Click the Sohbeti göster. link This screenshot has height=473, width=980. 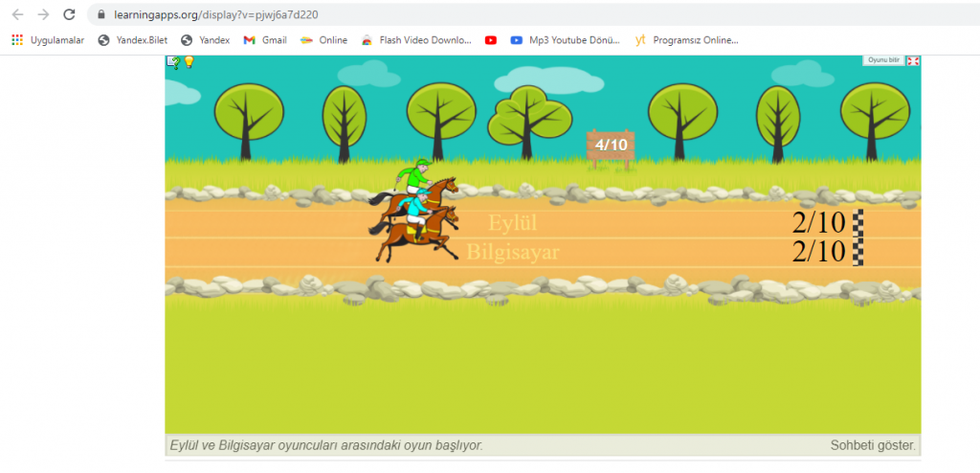(x=873, y=445)
